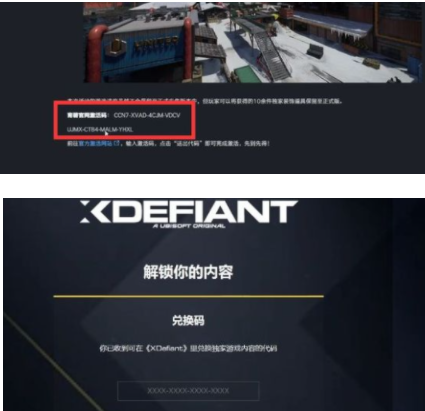
Task: Click the external-link icon beside the blue link
Action: pyautogui.click(x=117, y=143)
